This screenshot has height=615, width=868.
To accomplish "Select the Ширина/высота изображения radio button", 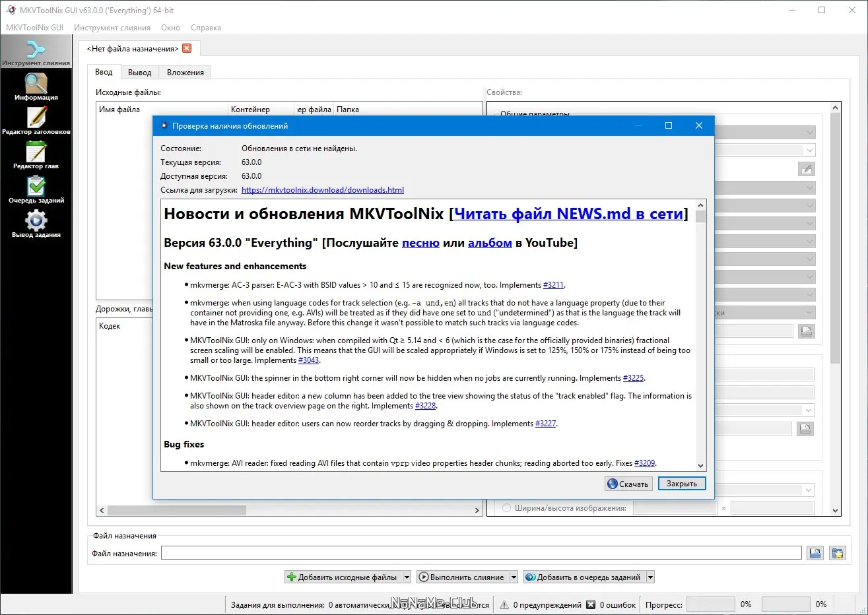I will pyautogui.click(x=506, y=508).
